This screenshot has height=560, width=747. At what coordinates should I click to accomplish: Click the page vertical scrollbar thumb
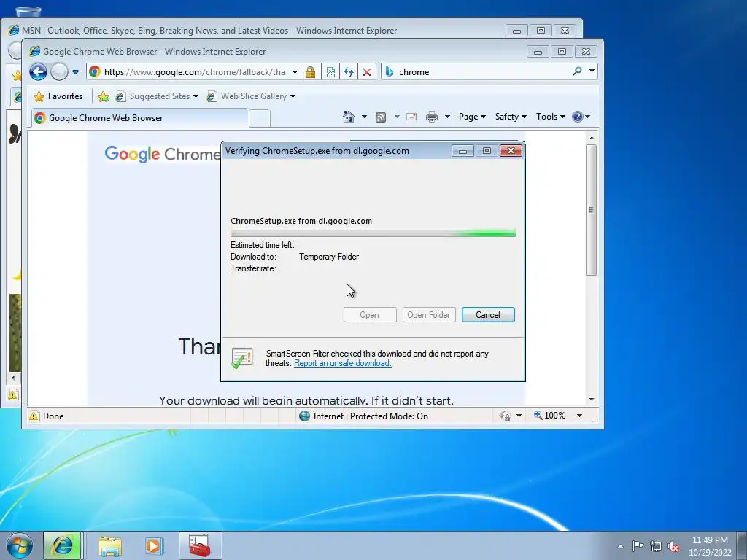point(591,209)
